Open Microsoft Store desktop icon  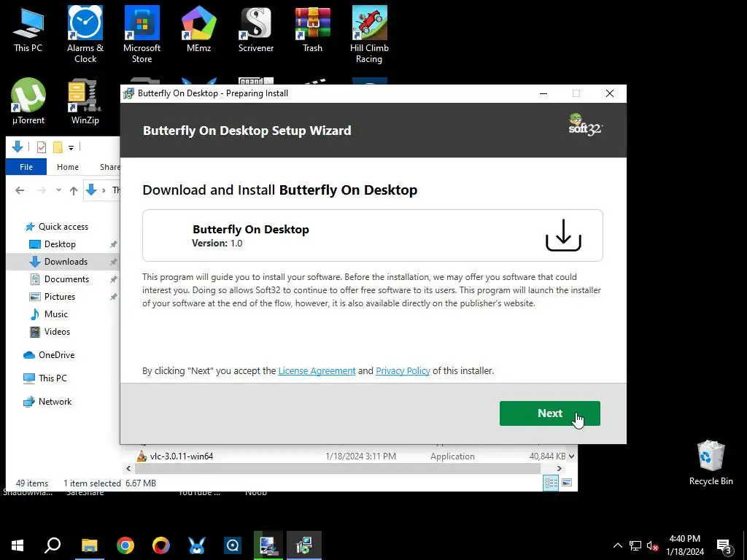click(x=142, y=34)
